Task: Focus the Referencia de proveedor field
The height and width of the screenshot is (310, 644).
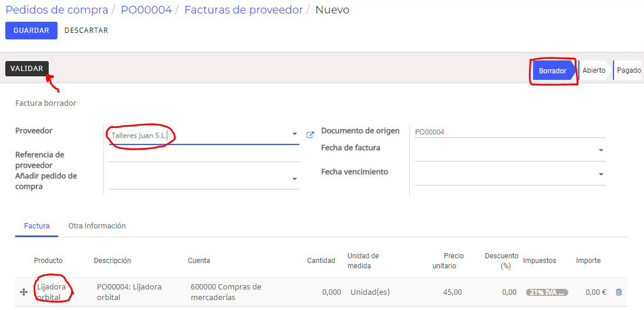Action: pos(204,155)
